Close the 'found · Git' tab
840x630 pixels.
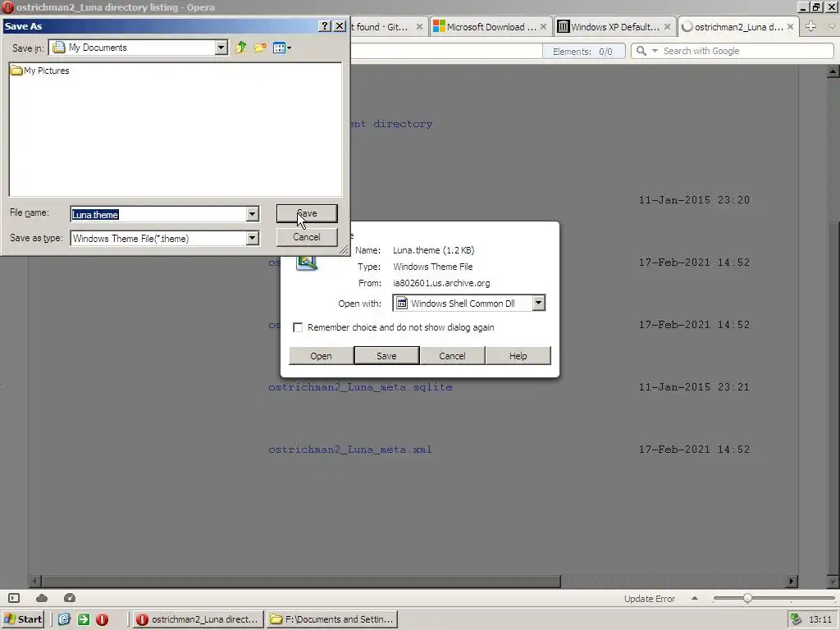(x=419, y=27)
